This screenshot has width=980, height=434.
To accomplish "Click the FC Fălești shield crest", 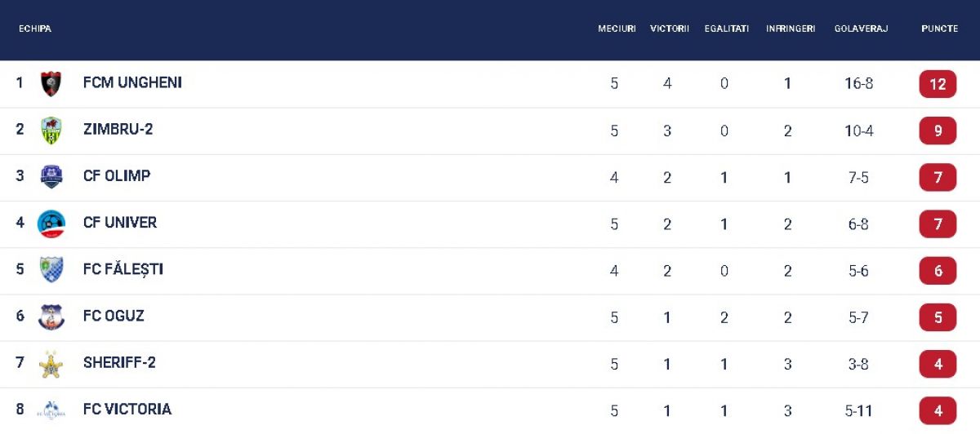I will click(51, 270).
